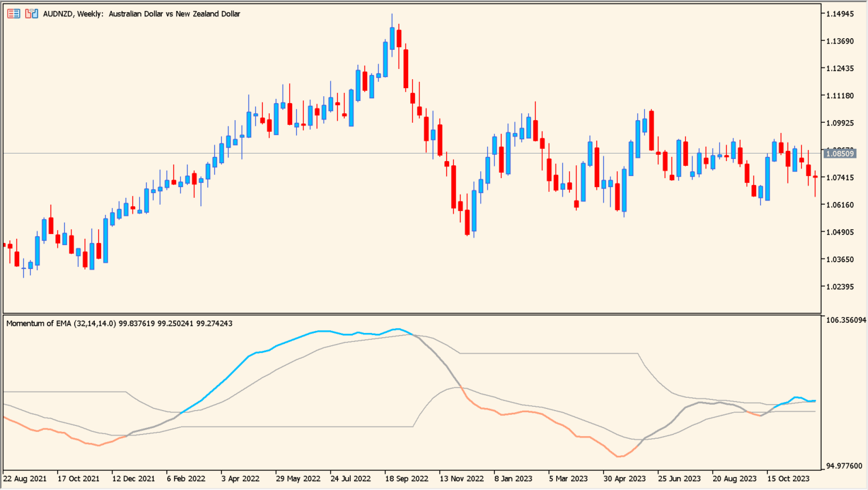This screenshot has height=490, width=868.
Task: Click the 1.02395 price scale label
Action: (841, 285)
